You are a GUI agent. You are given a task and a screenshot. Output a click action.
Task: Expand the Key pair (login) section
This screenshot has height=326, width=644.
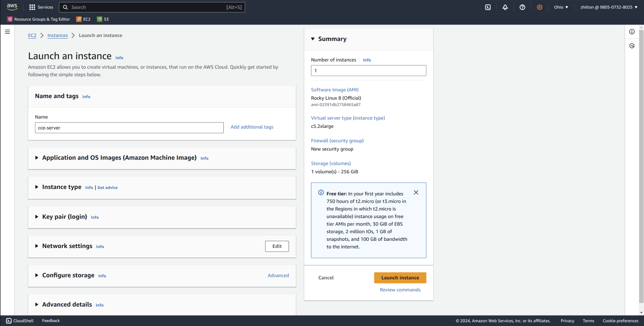tap(37, 217)
